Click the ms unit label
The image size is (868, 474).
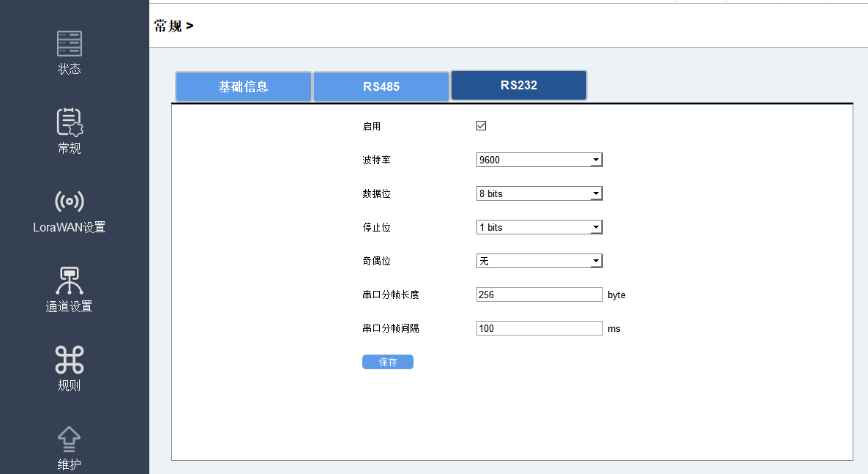coord(613,329)
